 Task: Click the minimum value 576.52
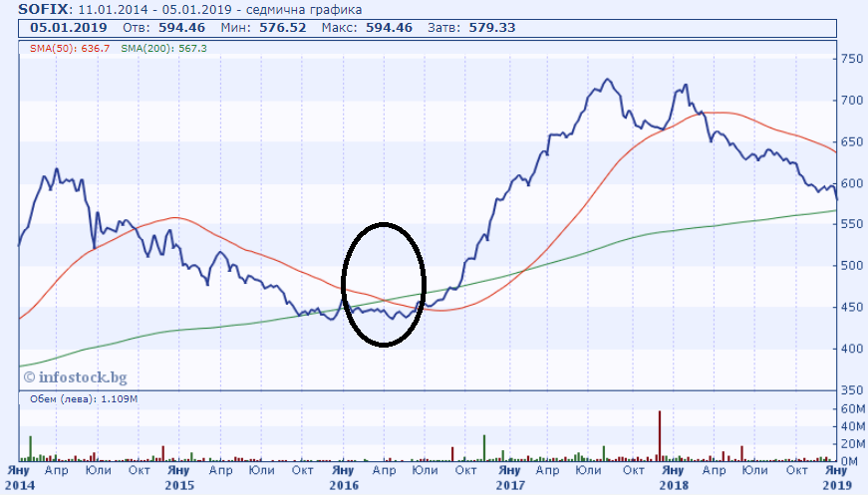[x=282, y=28]
